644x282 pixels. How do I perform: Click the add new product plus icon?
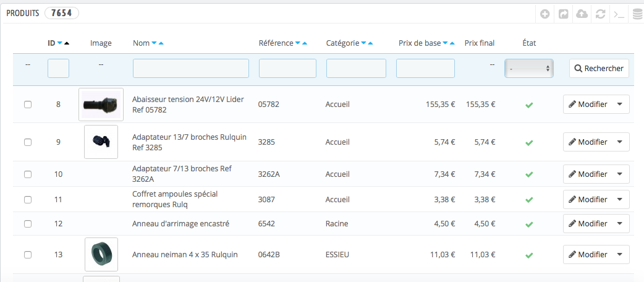[544, 14]
